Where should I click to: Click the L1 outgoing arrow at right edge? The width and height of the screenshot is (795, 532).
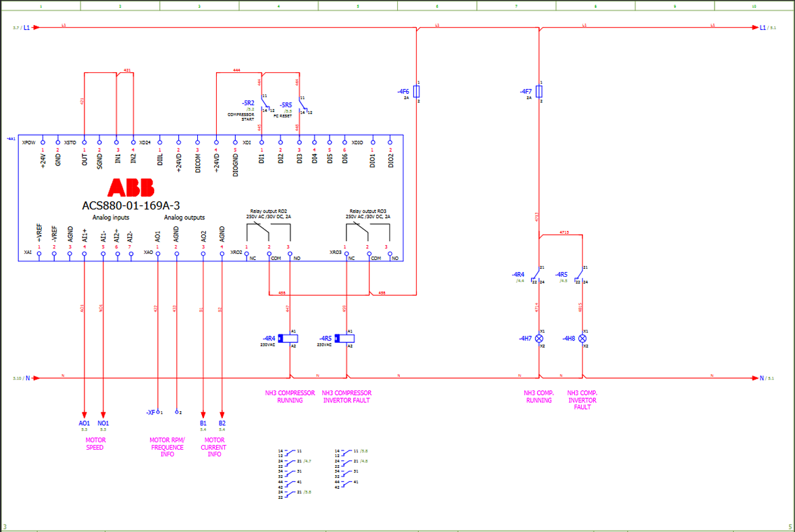point(755,28)
